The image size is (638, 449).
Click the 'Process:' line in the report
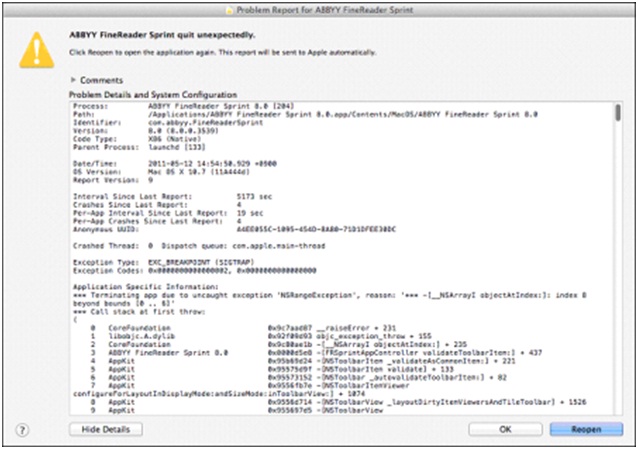tap(184, 106)
